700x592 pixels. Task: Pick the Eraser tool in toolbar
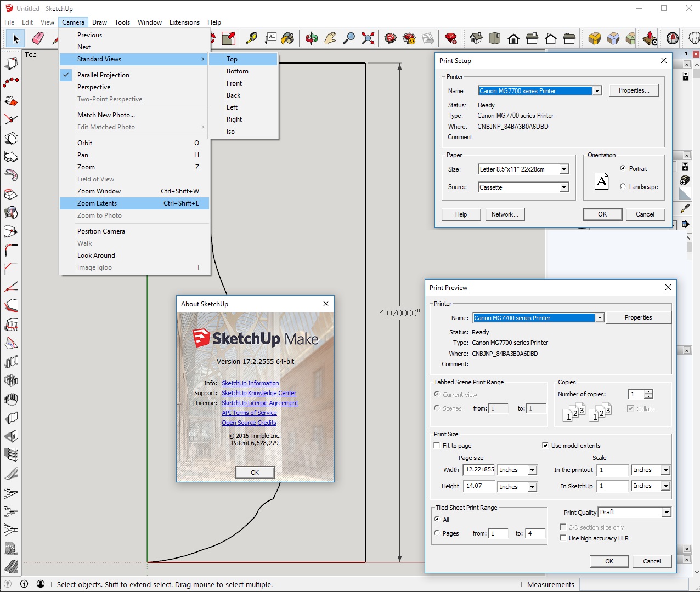38,38
